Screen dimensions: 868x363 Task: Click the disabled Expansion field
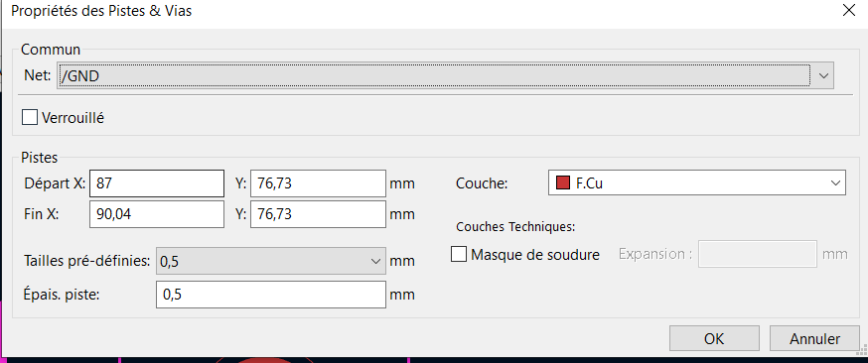coord(758,254)
